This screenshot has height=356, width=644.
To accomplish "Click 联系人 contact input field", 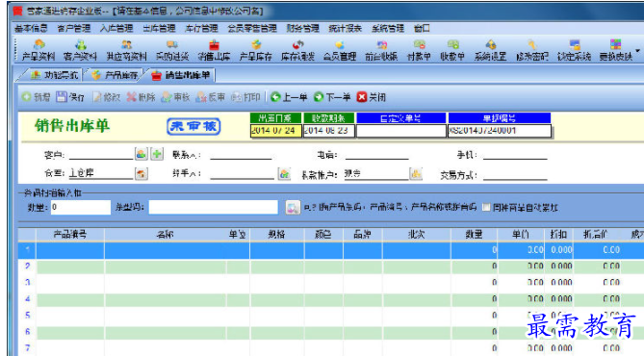I will coord(241,155).
